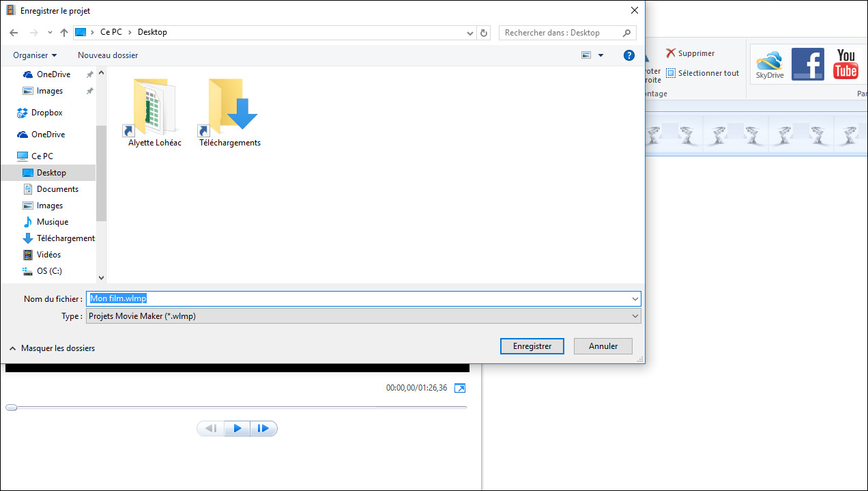Open the Organiser menu
The image size is (868, 491).
coord(34,55)
